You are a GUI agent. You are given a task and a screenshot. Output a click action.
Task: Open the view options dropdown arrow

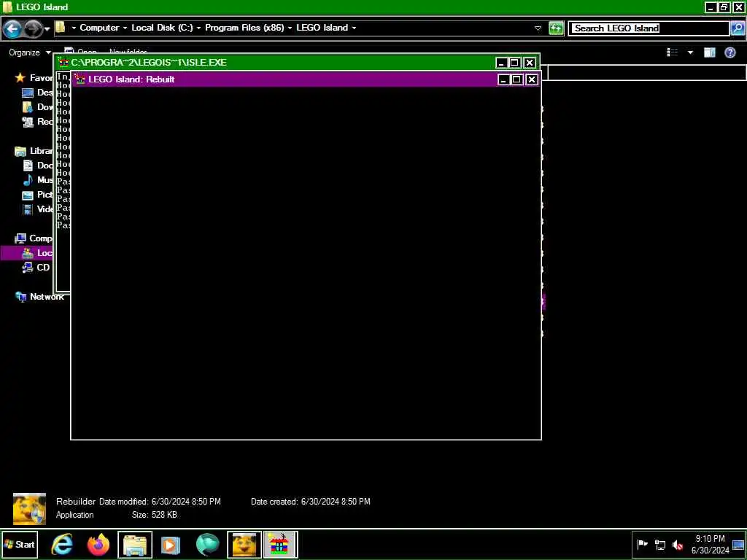690,52
